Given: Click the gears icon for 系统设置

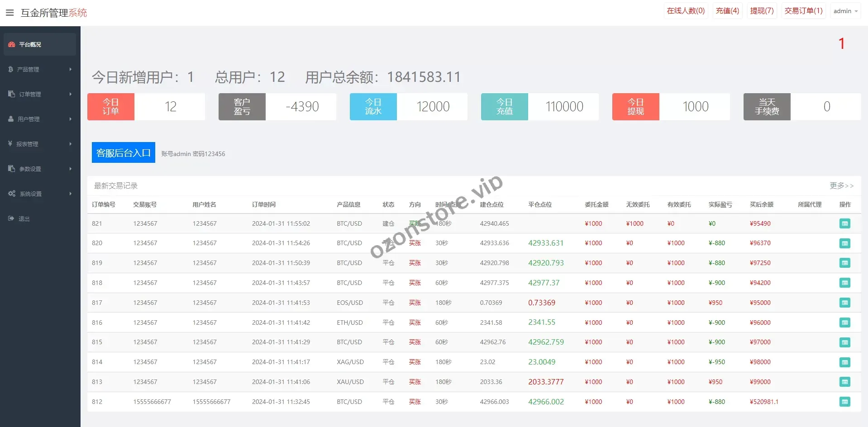Looking at the screenshot, I should 12,194.
